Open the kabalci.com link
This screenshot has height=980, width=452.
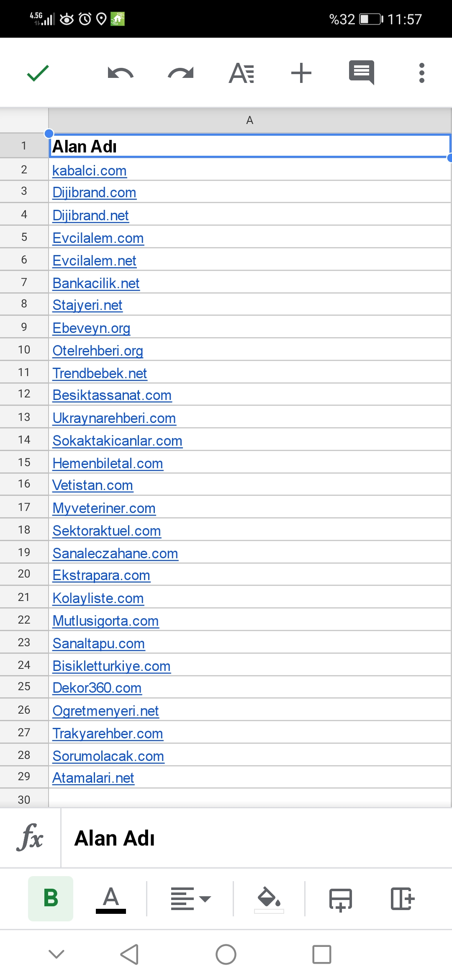point(90,170)
